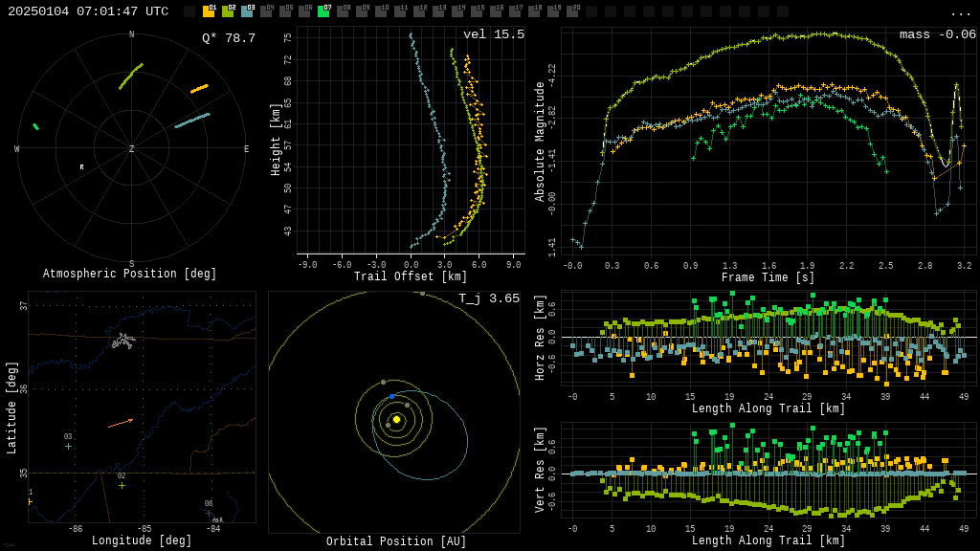This screenshot has height=551, width=980.
Task: Click the Q* 78.7 quality value
Action: click(x=228, y=38)
